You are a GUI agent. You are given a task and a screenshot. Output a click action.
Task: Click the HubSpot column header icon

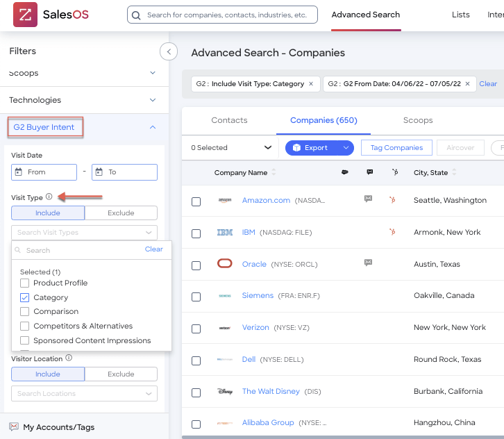click(395, 172)
